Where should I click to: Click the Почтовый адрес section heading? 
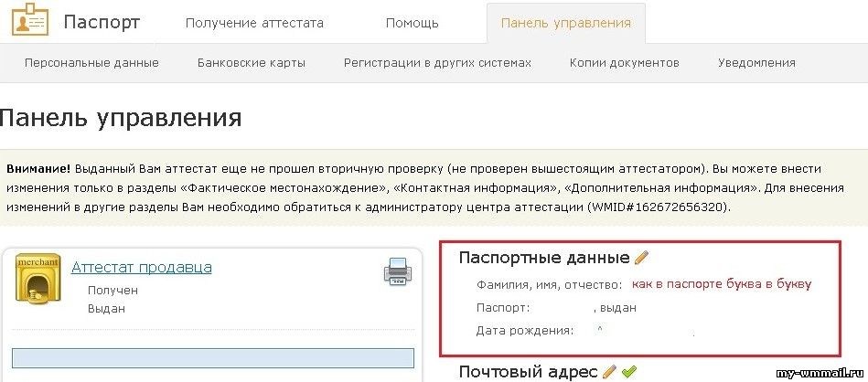coord(529,372)
